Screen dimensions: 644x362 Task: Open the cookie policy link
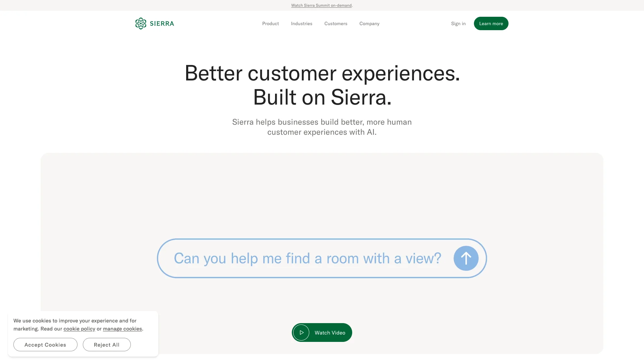click(x=79, y=329)
